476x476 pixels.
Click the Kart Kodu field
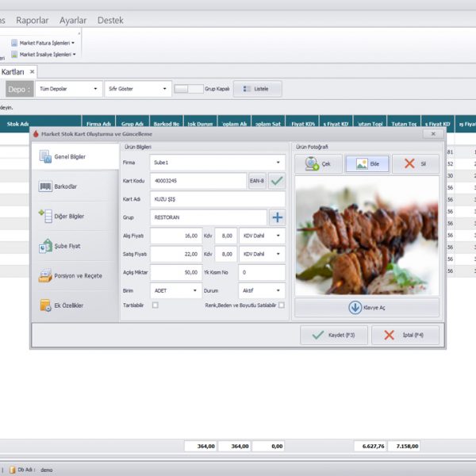(x=198, y=181)
